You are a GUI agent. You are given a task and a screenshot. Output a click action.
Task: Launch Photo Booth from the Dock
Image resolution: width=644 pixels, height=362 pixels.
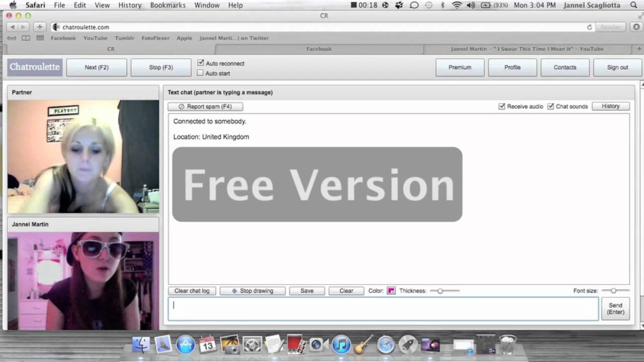pyautogui.click(x=296, y=344)
